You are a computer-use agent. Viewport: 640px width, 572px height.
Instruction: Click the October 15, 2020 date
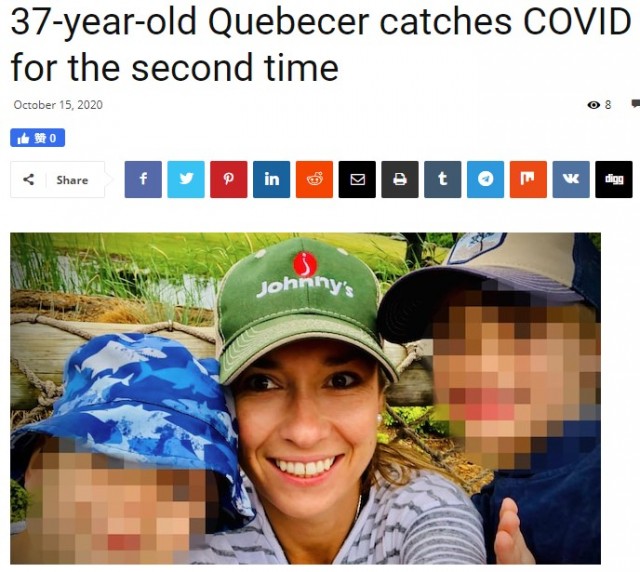tap(58, 105)
